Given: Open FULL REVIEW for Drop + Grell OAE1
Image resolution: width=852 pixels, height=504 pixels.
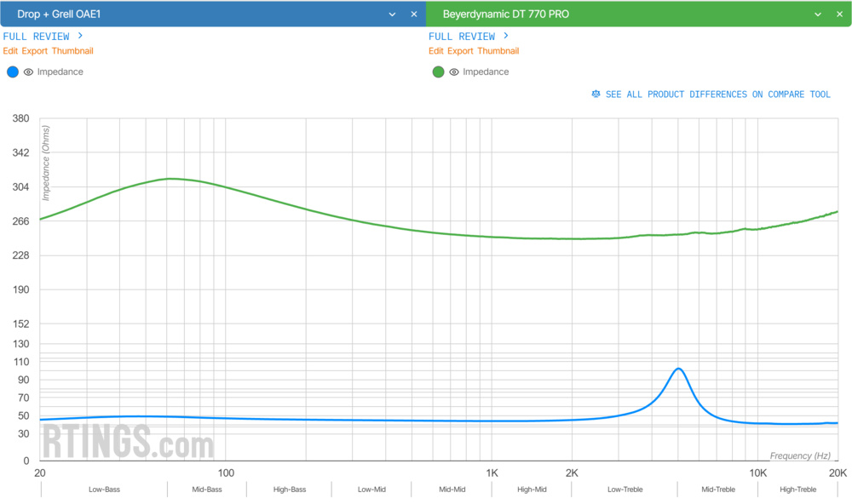Looking at the screenshot, I should click(36, 36).
